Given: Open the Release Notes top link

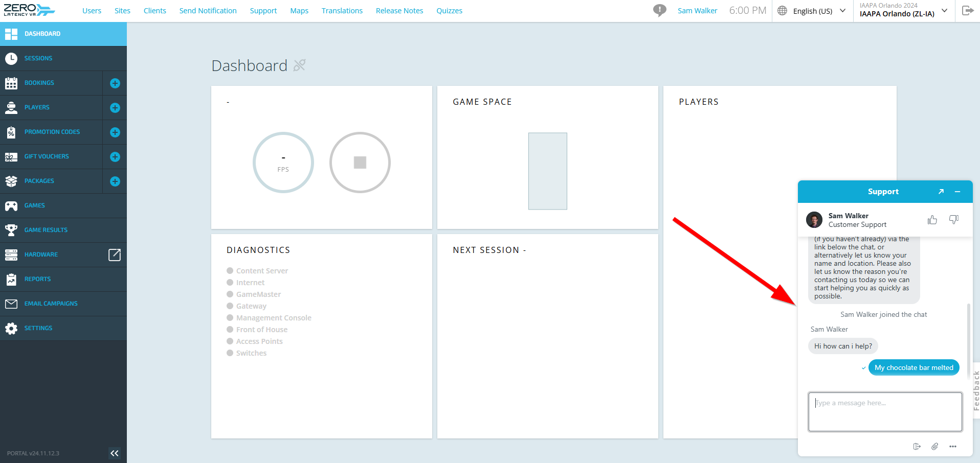Looking at the screenshot, I should coord(399,11).
